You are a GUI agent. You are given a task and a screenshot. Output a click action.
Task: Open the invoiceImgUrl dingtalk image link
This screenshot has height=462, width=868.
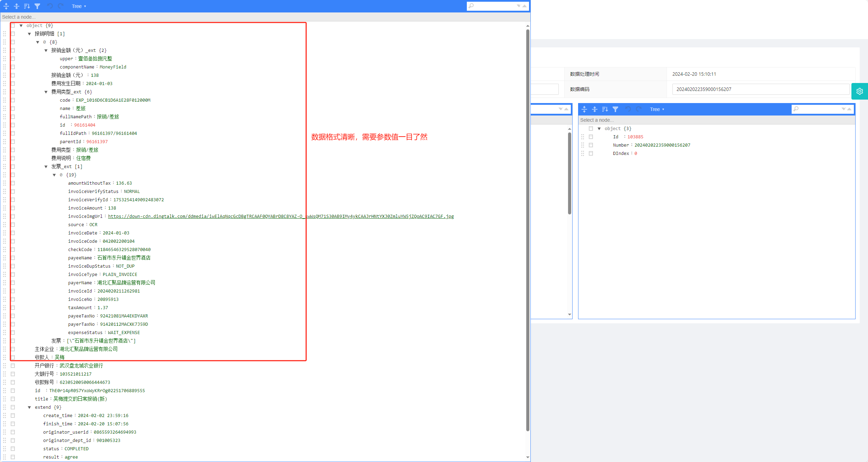pyautogui.click(x=281, y=216)
